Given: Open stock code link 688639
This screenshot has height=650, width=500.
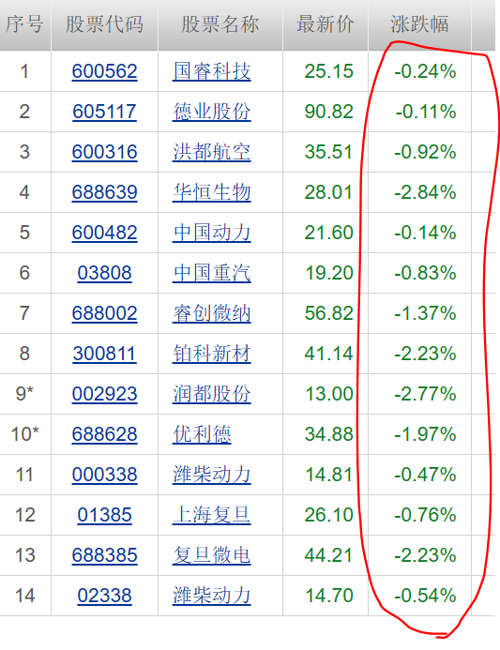Looking at the screenshot, I should [x=104, y=192].
